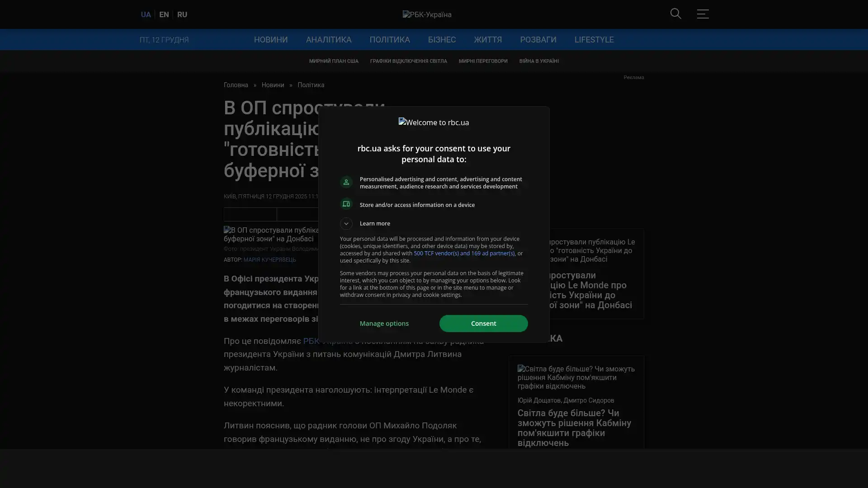Click Manage options button
The height and width of the screenshot is (488, 868).
point(384,324)
